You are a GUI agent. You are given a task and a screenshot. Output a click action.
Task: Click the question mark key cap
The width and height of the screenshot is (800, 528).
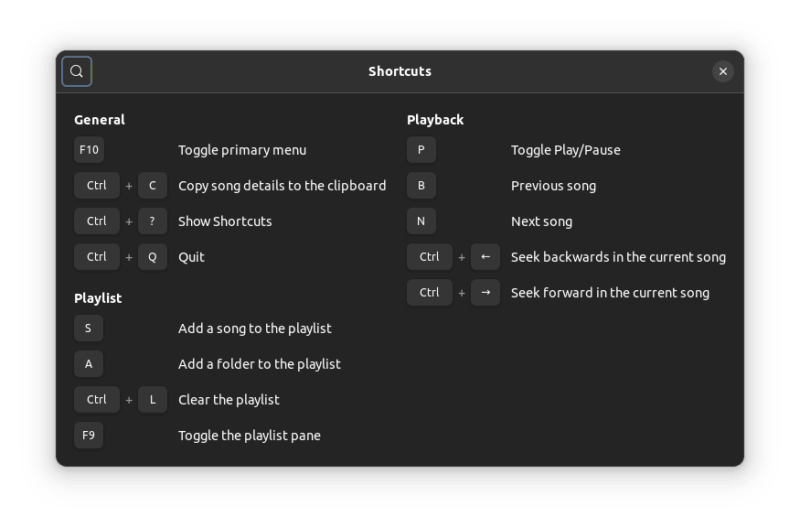point(152,221)
